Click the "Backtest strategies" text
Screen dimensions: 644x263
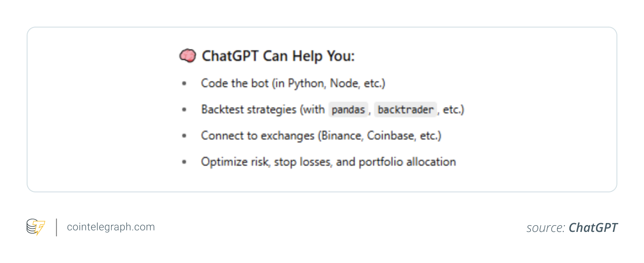tap(248, 110)
